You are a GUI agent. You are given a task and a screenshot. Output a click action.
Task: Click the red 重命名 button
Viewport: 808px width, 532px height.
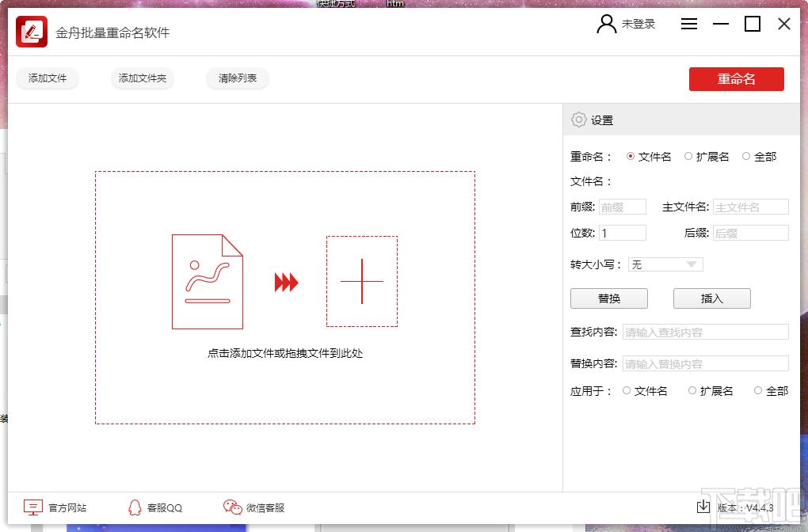(737, 79)
